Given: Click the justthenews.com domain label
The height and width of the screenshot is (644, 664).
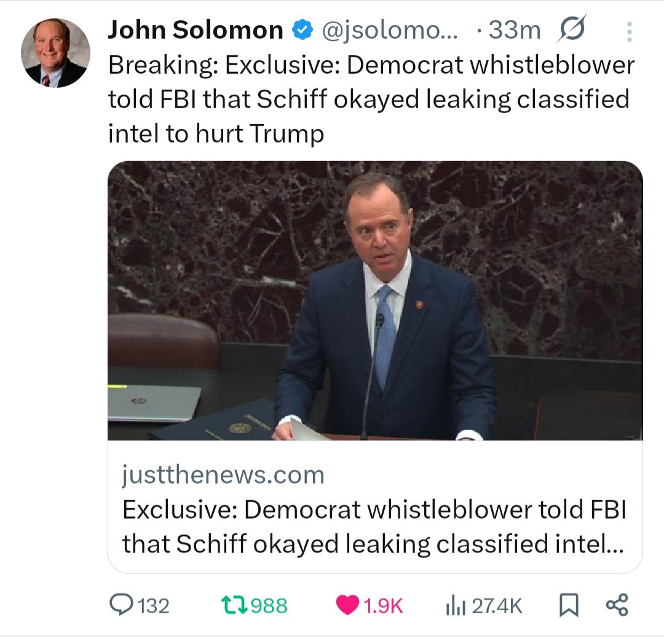Looking at the screenshot, I should point(223,475).
